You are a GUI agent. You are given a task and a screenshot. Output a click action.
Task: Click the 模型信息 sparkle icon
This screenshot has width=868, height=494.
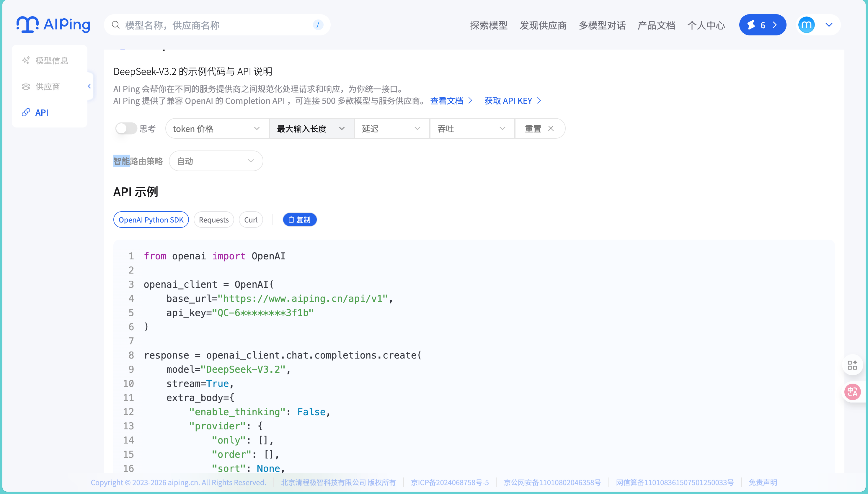[x=26, y=60]
